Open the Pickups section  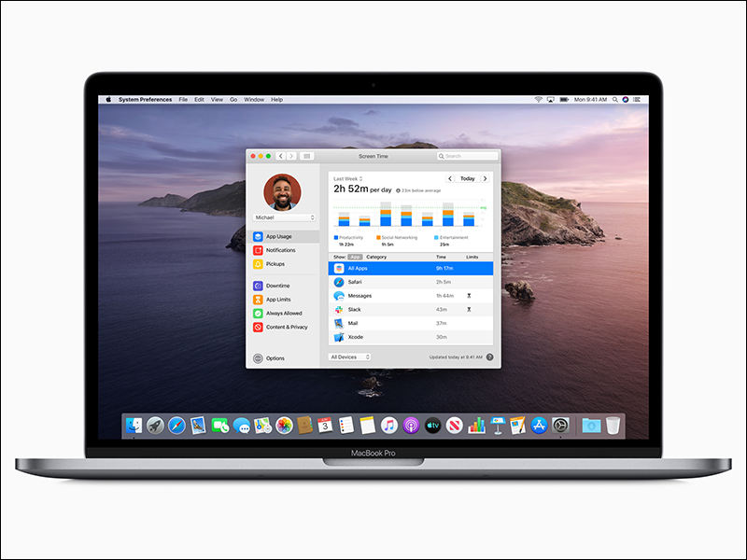[x=269, y=264]
